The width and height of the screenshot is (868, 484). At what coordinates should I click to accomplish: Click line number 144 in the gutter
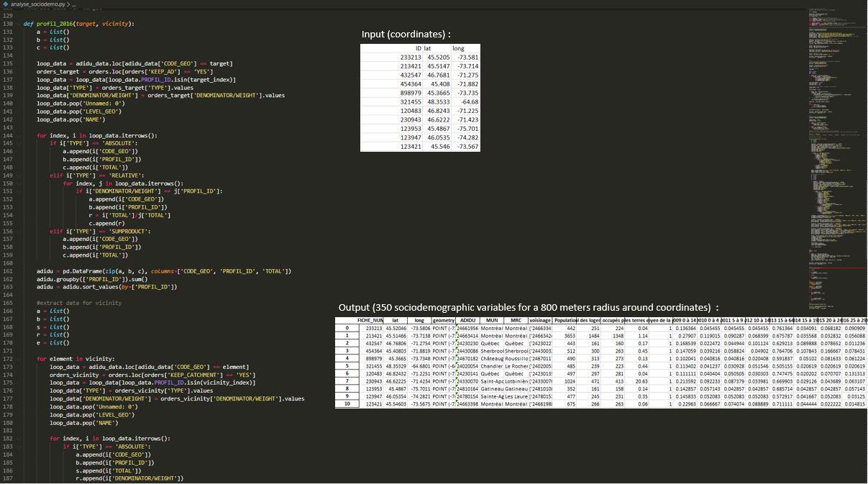(x=9, y=135)
